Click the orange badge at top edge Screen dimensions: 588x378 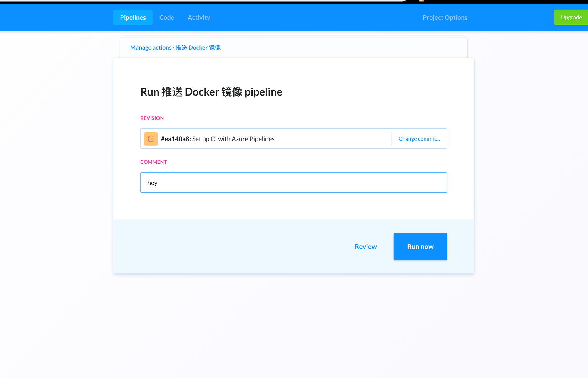tap(421, 1)
